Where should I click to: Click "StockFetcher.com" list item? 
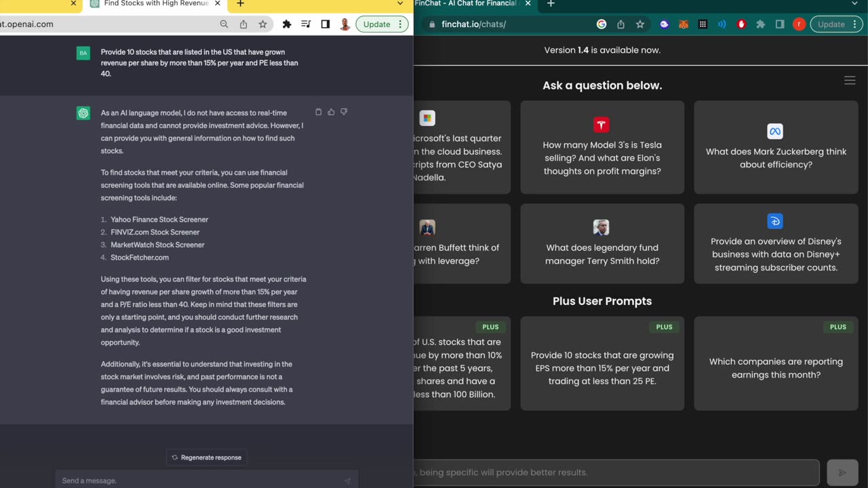click(140, 258)
